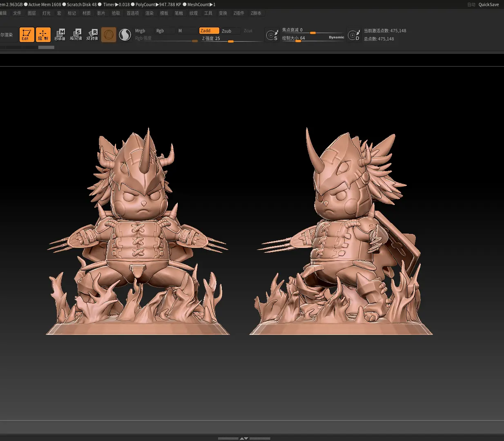The width and height of the screenshot is (504, 441).
Task: Click the Scratch Disk 48 readout
Action: pos(82,4)
